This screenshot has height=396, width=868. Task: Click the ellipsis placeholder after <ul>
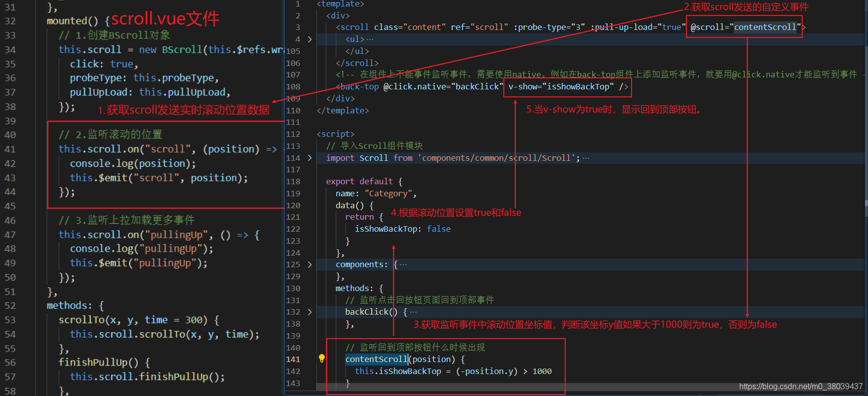370,39
